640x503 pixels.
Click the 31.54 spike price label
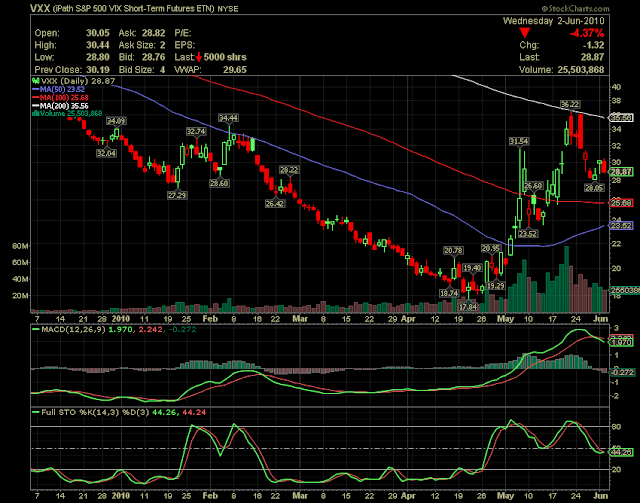pyautogui.click(x=519, y=141)
